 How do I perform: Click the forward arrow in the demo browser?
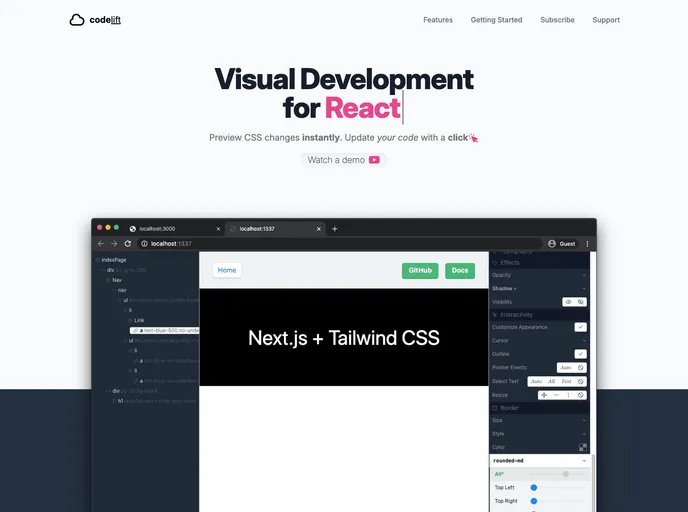[114, 243]
